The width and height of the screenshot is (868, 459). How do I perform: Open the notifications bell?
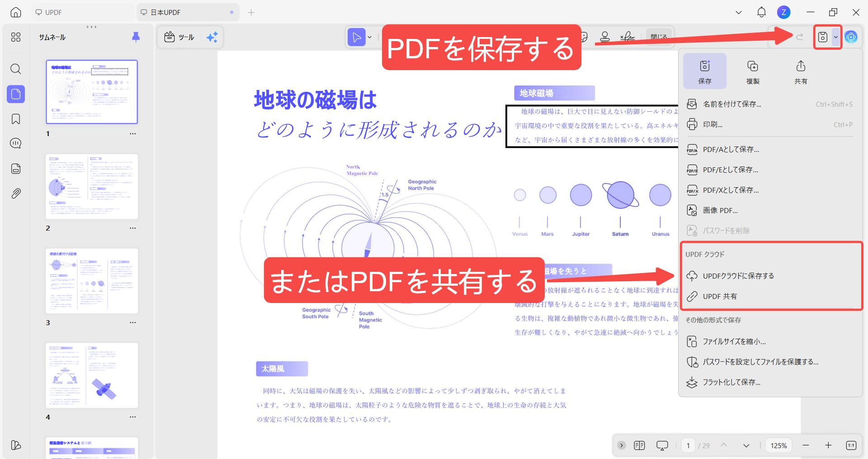[761, 12]
